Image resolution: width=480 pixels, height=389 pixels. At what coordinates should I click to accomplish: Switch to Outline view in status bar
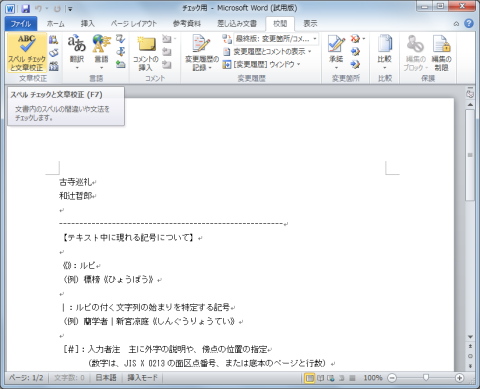tap(341, 378)
